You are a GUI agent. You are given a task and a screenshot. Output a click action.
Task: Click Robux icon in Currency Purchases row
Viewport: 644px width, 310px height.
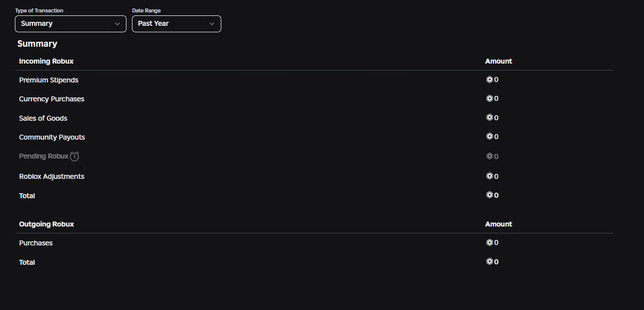tap(489, 98)
